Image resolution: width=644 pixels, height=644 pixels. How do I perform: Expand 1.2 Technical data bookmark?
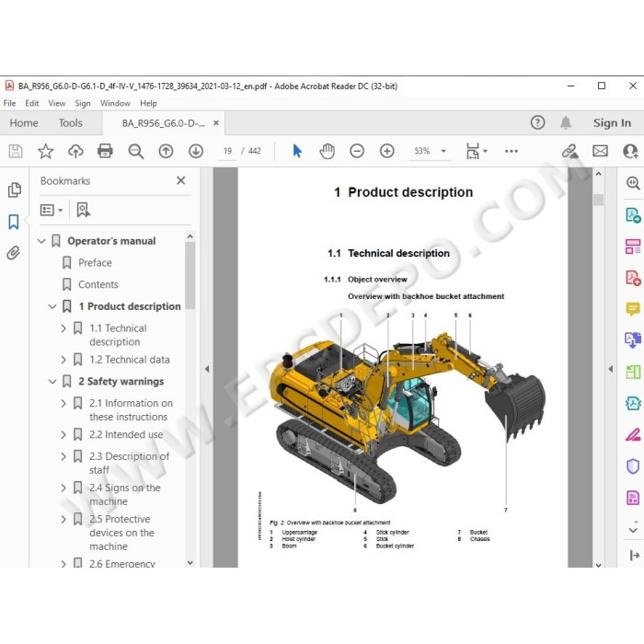point(63,360)
